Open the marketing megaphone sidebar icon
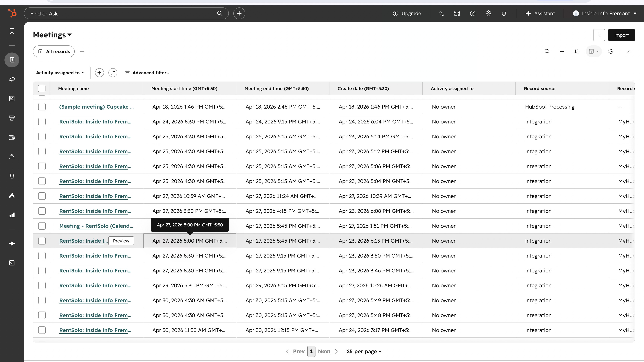The image size is (644, 362). (x=12, y=79)
